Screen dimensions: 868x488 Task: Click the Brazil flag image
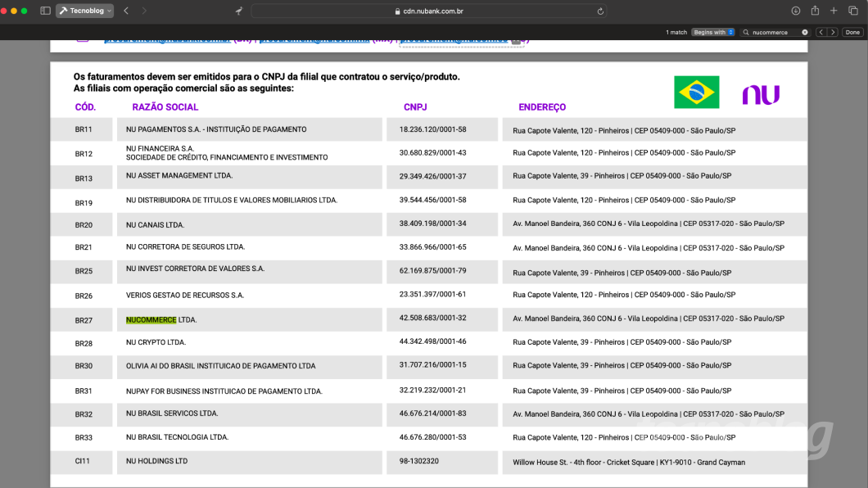click(x=696, y=92)
